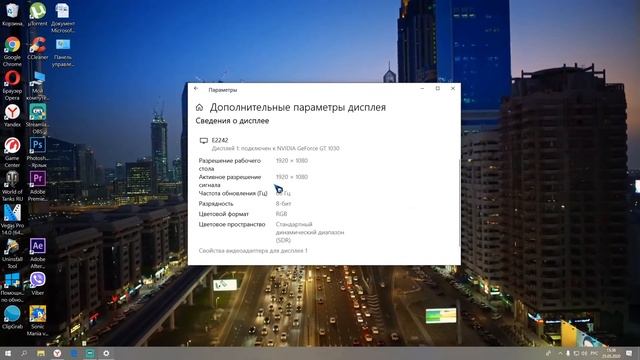The width and height of the screenshot is (640, 360).
Task: Launch the Adobe Premiere desktop shortcut
Action: 38,186
